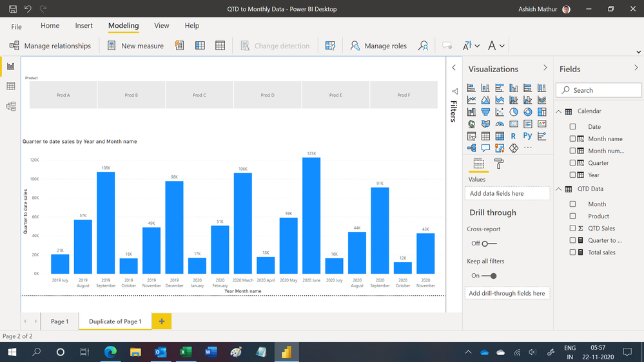Click the Add data fields here well
644x362 pixels.
tap(507, 193)
